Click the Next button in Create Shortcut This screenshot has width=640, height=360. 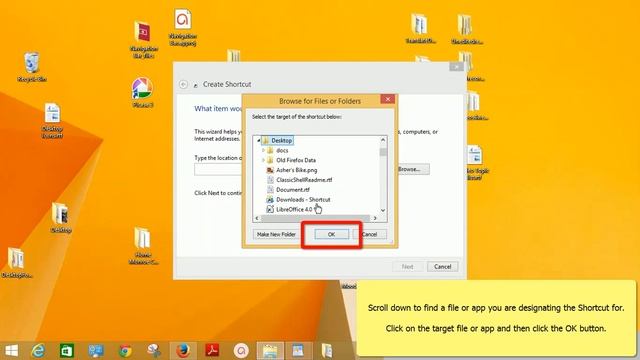407,267
